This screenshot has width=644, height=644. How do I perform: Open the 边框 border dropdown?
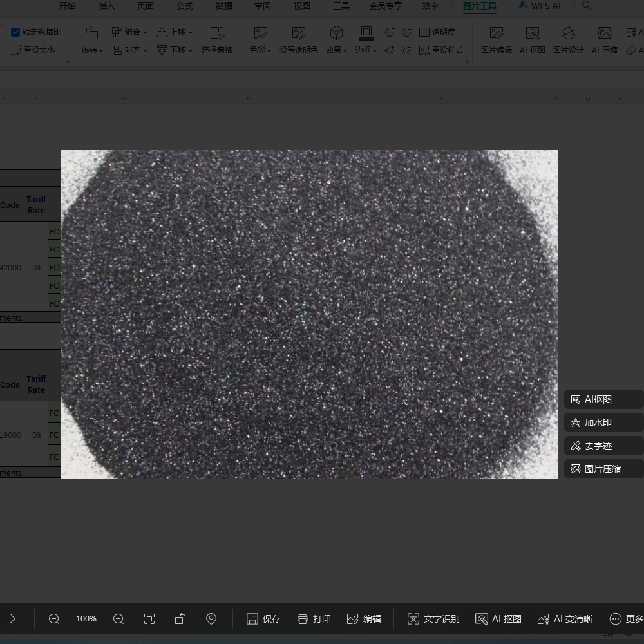[366, 50]
